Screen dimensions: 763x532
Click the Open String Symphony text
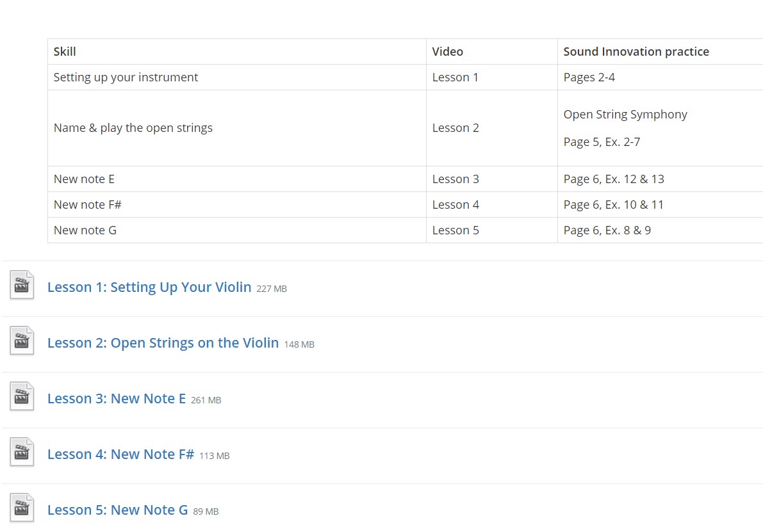pyautogui.click(x=625, y=115)
